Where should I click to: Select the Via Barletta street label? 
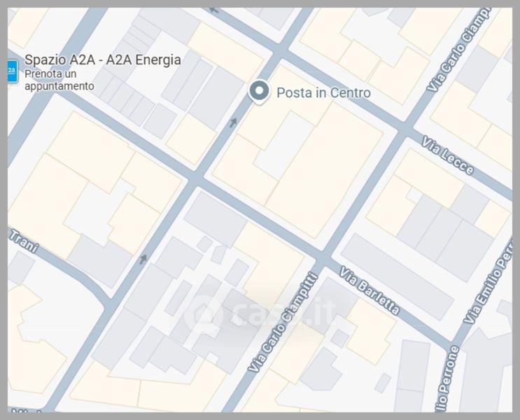coord(369,290)
